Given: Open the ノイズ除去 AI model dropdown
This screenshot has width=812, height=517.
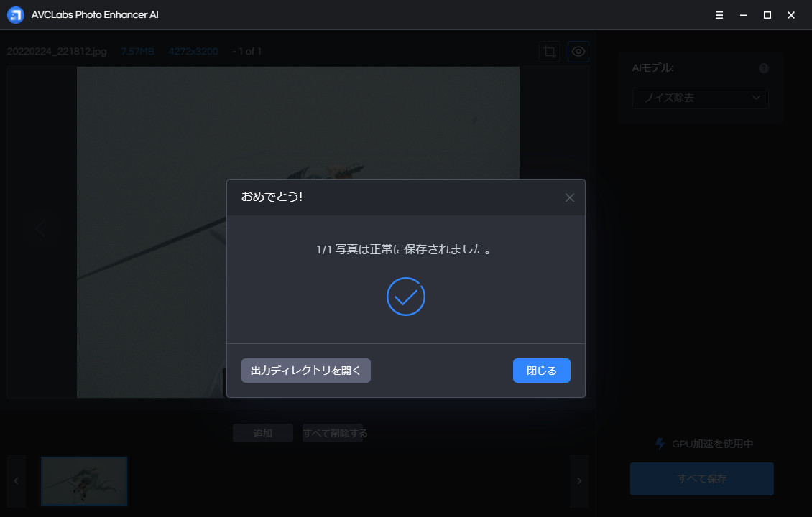Looking at the screenshot, I should click(701, 98).
